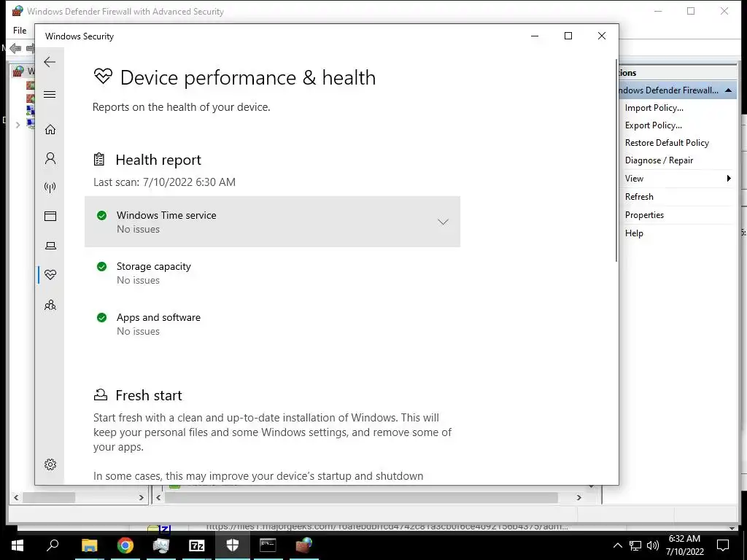The image size is (747, 560).
Task: Open the hamburger navigation menu
Action: 50,94
